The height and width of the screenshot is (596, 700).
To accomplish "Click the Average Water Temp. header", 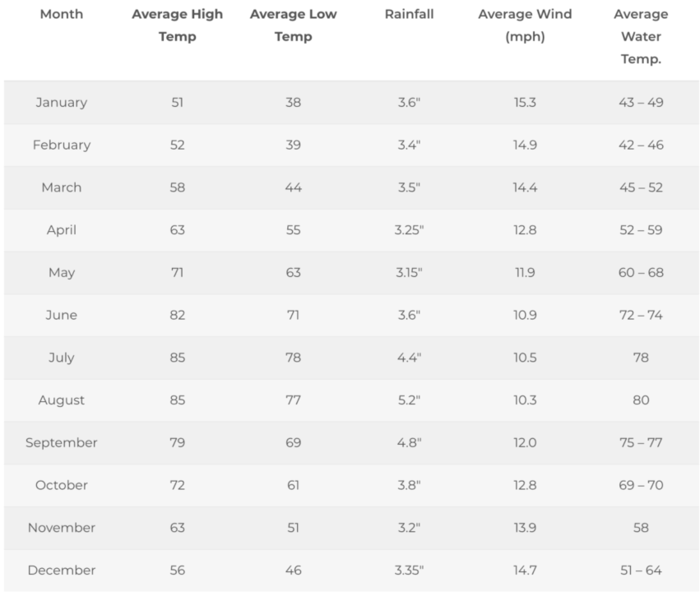I will (x=641, y=37).
